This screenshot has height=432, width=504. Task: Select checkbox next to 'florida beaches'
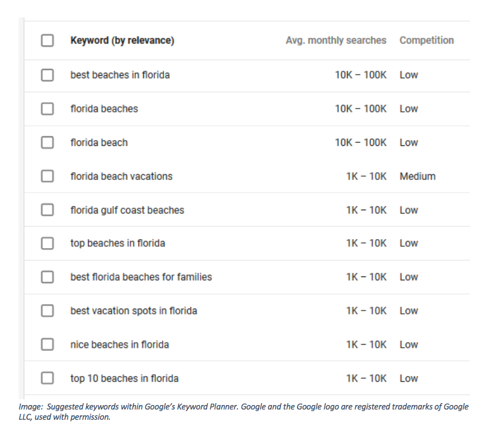tap(47, 109)
